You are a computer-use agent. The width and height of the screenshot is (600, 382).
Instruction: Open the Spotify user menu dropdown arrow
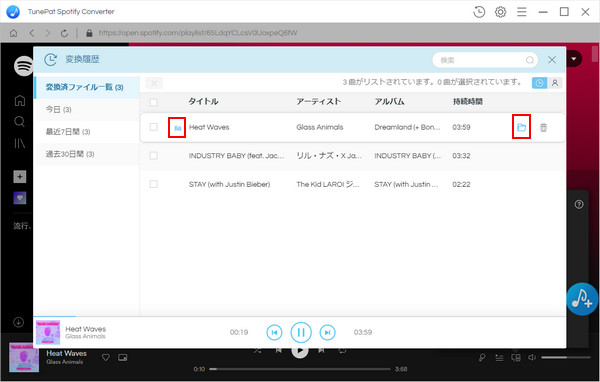click(574, 59)
